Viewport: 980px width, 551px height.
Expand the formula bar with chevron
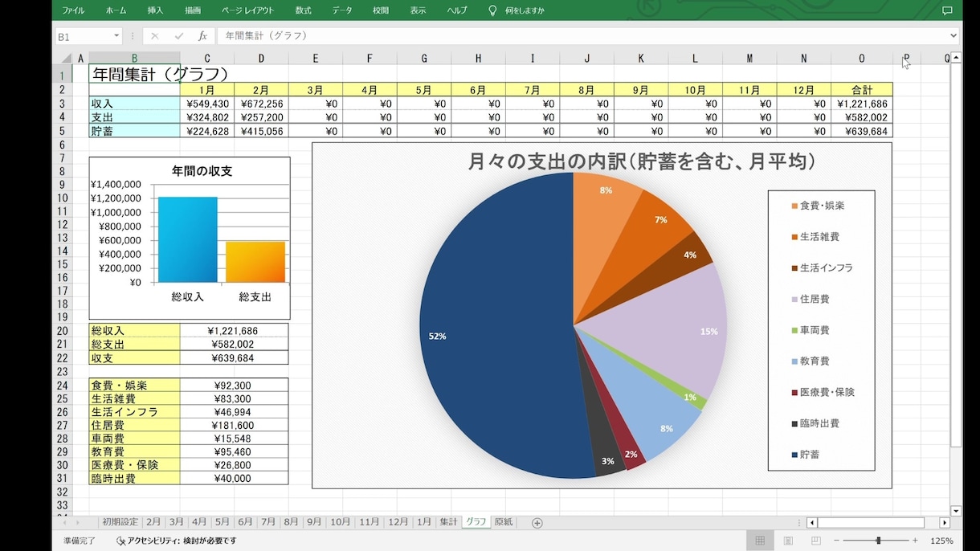click(953, 36)
